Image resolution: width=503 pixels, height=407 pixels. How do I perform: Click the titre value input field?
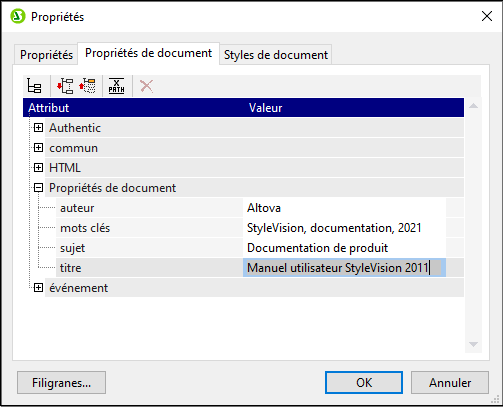coord(344,268)
